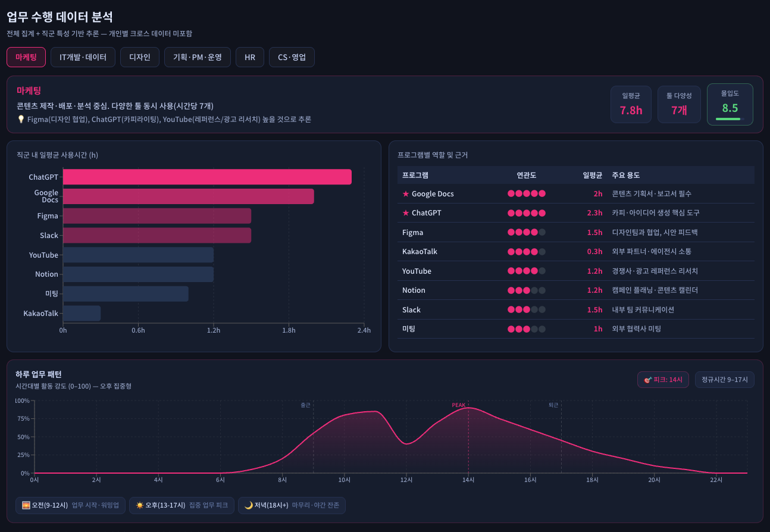Switch to the IT개발·데이터 tab
Viewport: 770px width, 532px height.
click(x=83, y=57)
